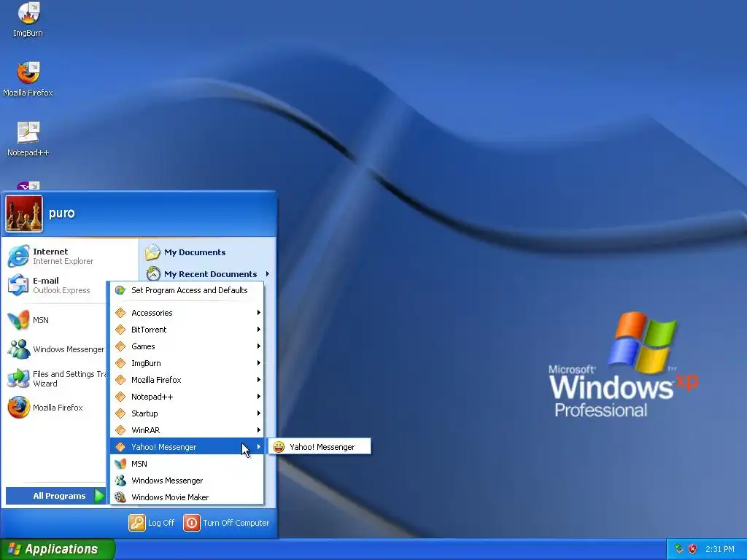Click the 'ImgBurn' menu entry text
This screenshot has width=747, height=560.
[x=146, y=363]
